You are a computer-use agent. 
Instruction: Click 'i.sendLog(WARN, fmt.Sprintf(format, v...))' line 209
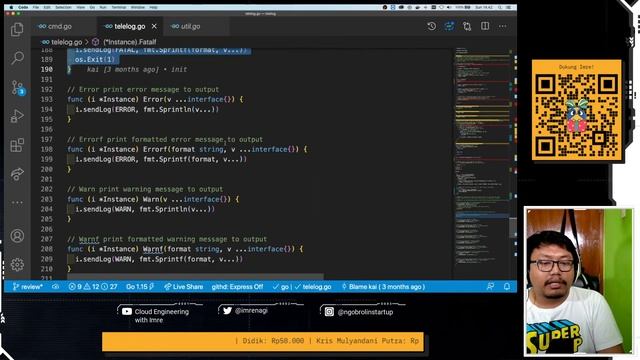point(159,259)
